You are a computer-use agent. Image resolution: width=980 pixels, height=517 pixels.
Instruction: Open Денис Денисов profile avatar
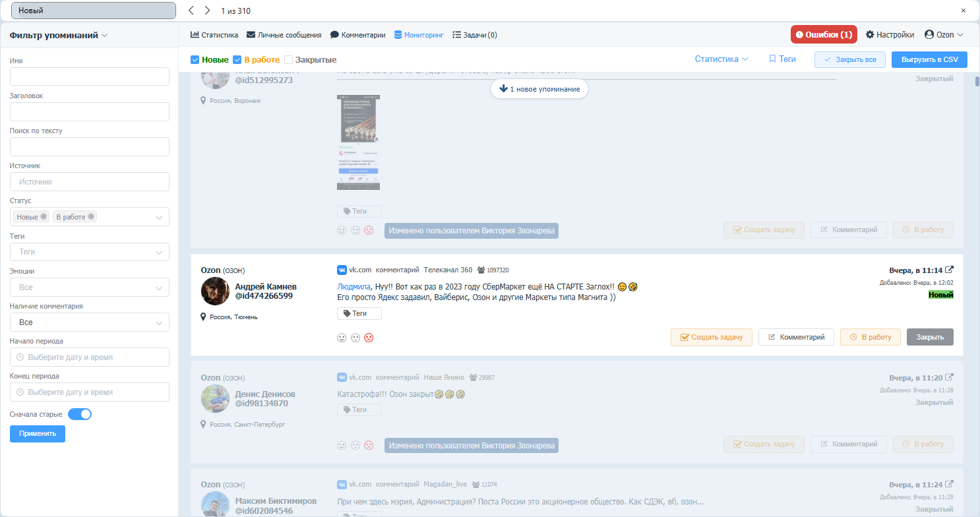click(215, 399)
